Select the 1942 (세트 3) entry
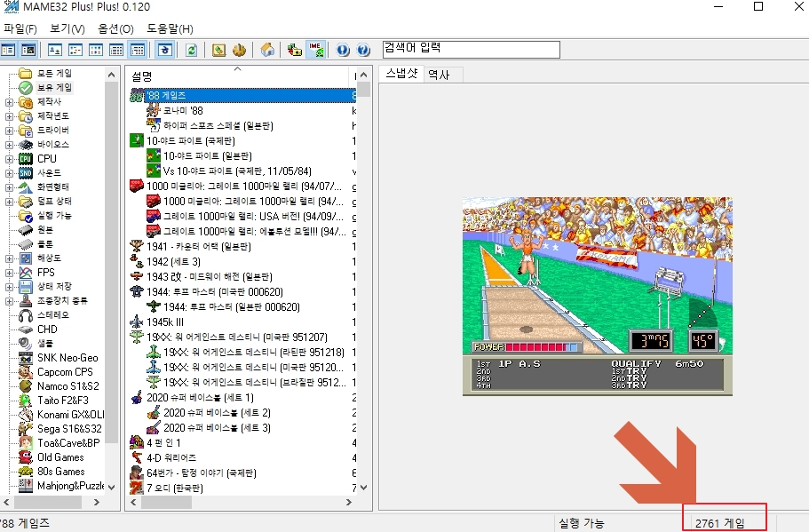Screen dimensions: 809x532 click(173, 262)
